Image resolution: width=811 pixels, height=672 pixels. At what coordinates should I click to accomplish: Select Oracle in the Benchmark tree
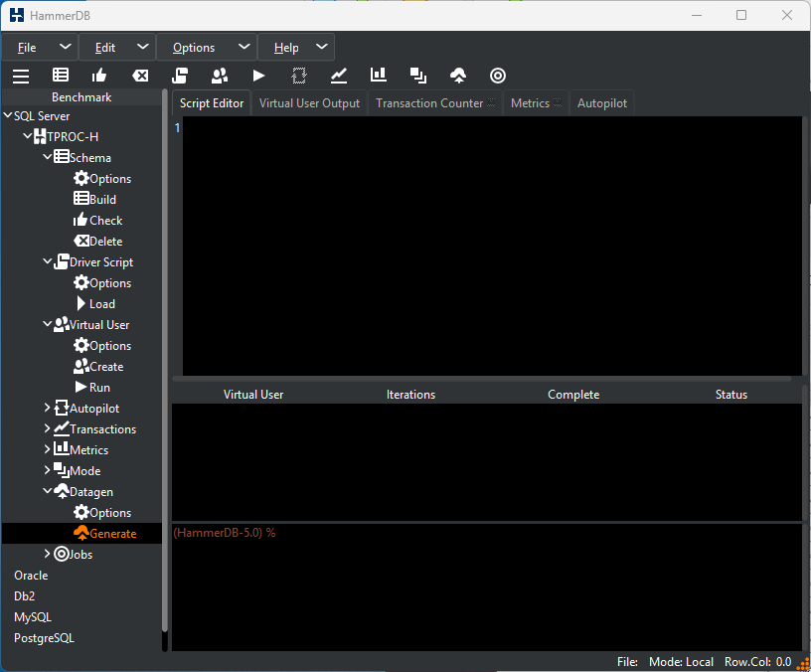pos(31,576)
